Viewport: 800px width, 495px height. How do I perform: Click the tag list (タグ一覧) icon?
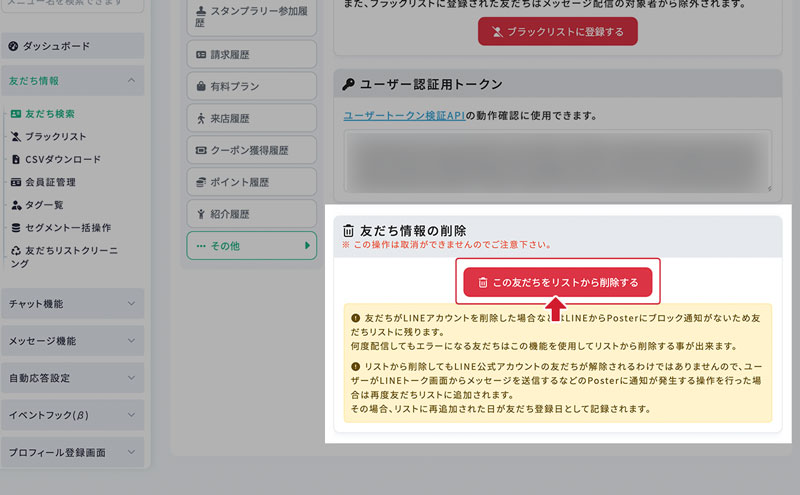(x=16, y=205)
